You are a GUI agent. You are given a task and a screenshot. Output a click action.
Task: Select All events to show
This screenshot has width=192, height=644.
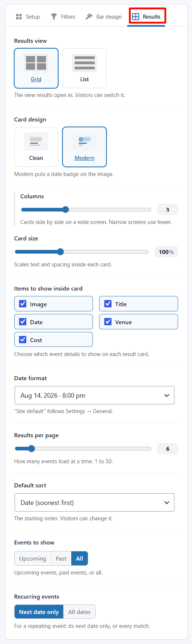coord(80,558)
